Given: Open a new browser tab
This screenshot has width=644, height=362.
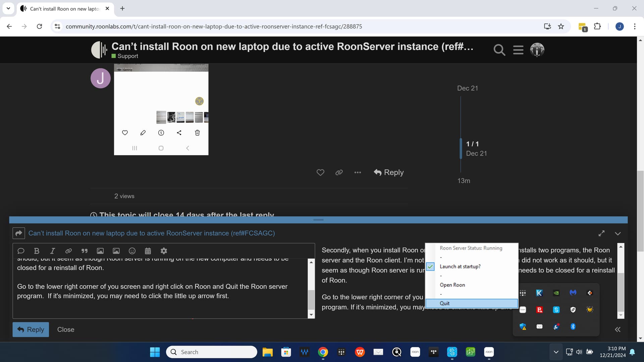Looking at the screenshot, I should point(122,8).
